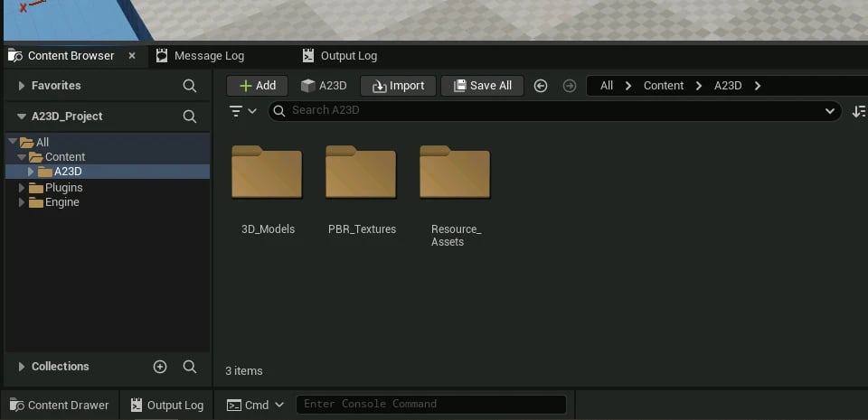Click the Add button
868x420 pixels.
click(258, 86)
